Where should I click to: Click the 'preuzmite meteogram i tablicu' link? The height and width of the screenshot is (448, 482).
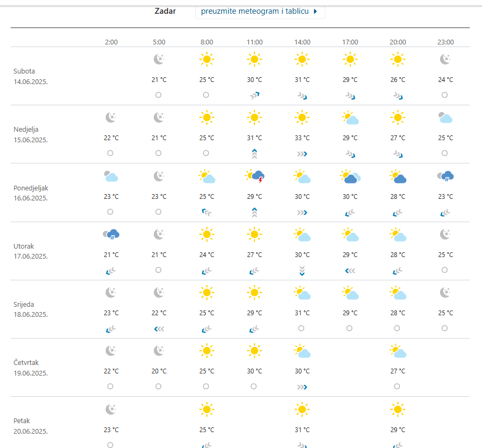click(x=259, y=11)
